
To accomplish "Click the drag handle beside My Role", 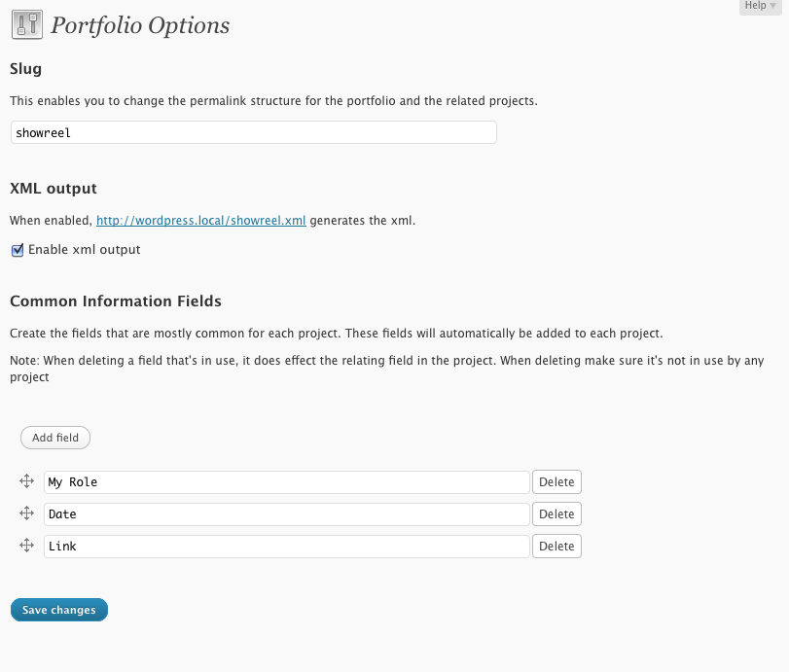I will coord(26,481).
